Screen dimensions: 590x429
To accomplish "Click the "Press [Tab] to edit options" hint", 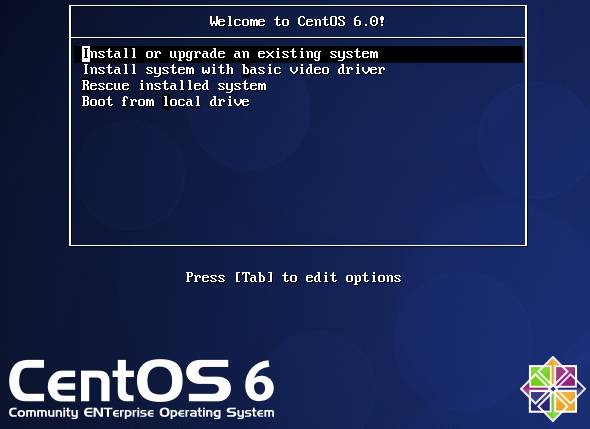I will tap(293, 277).
